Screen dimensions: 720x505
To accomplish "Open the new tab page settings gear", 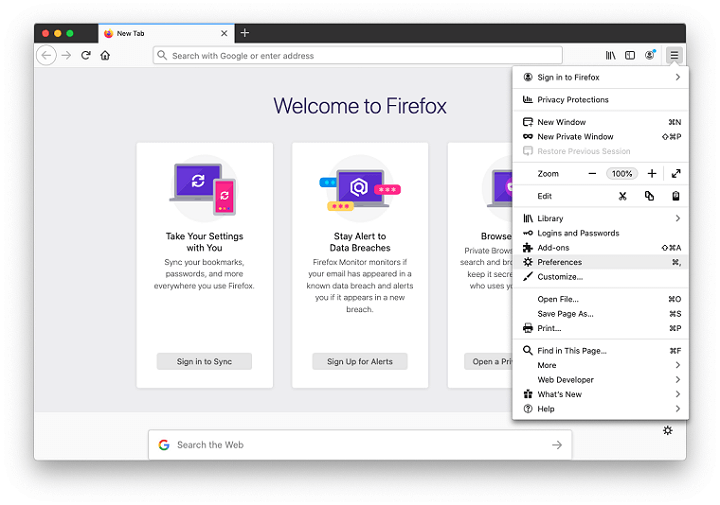I will pos(668,430).
